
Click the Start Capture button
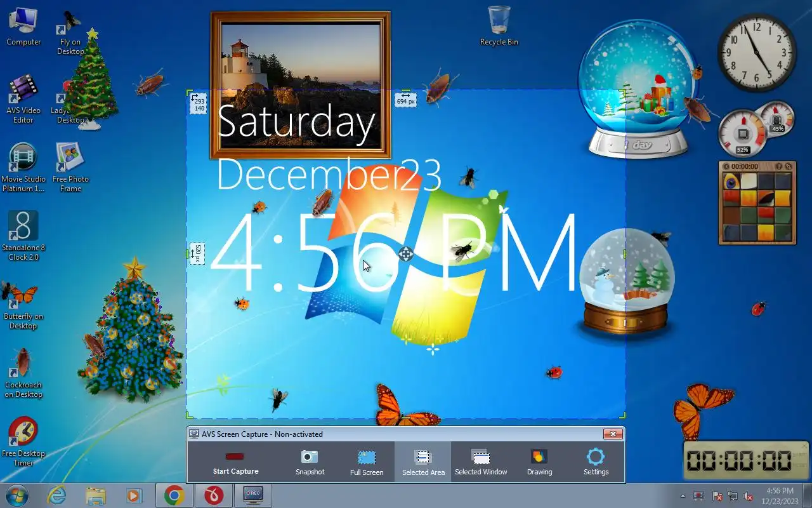pyautogui.click(x=235, y=462)
